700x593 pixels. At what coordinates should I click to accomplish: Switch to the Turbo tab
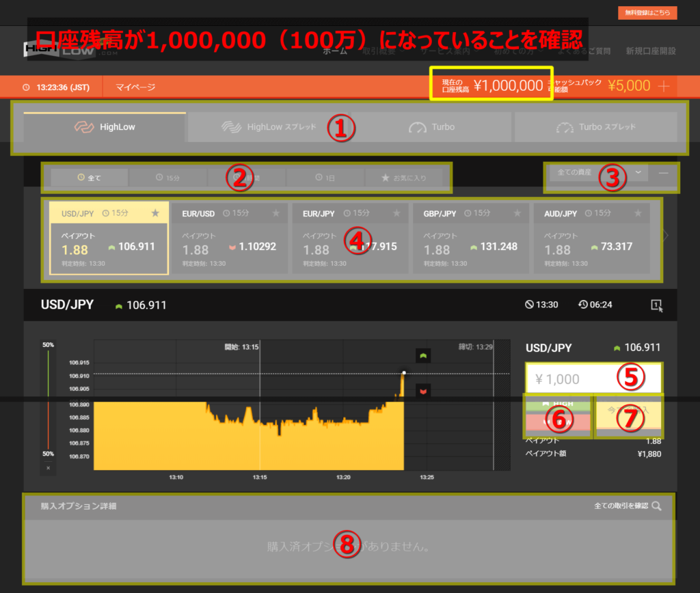[431, 127]
